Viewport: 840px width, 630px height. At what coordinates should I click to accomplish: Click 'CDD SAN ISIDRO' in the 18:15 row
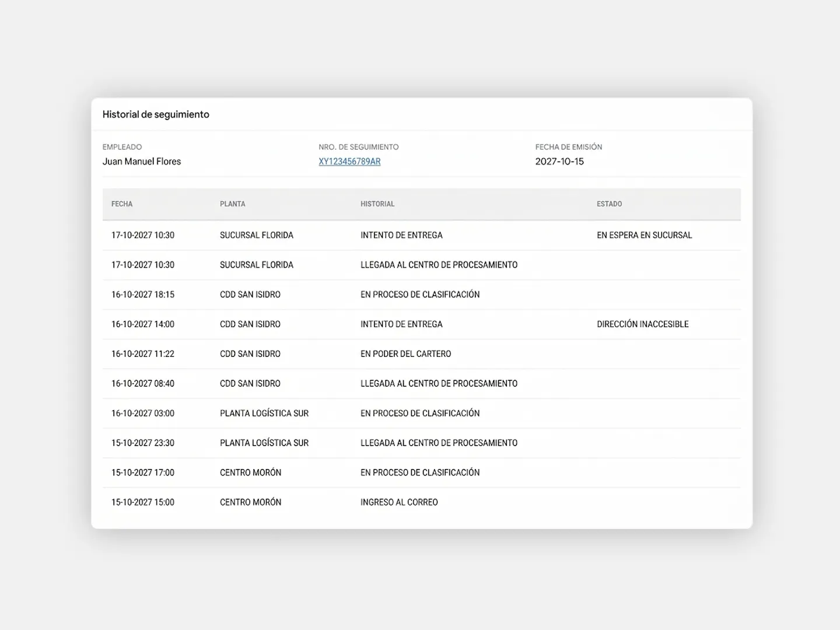point(250,295)
